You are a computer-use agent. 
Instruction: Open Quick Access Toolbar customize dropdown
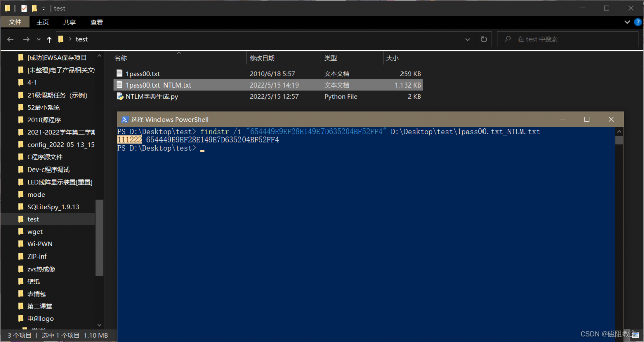(44, 8)
